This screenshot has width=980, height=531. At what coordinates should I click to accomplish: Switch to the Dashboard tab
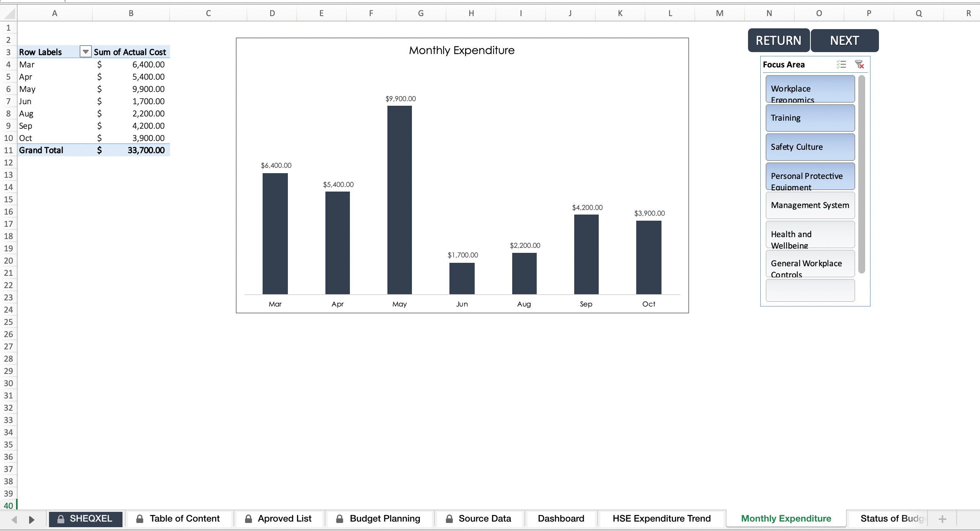tap(560, 518)
